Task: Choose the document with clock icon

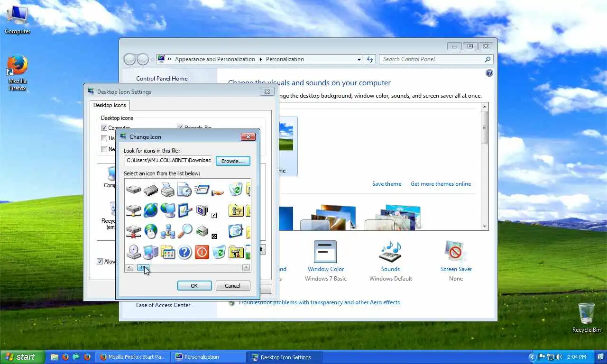Action: click(x=184, y=190)
